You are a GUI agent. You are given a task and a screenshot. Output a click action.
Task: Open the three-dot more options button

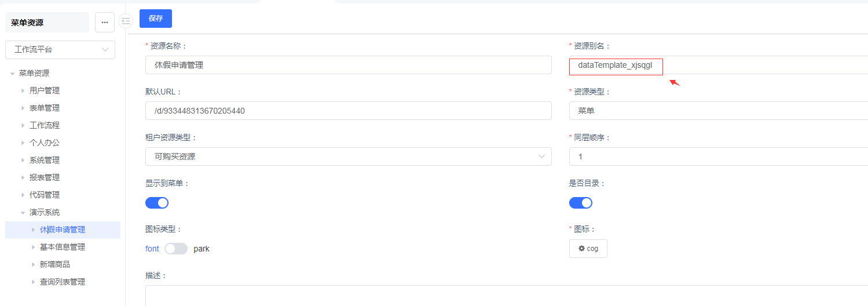(105, 22)
